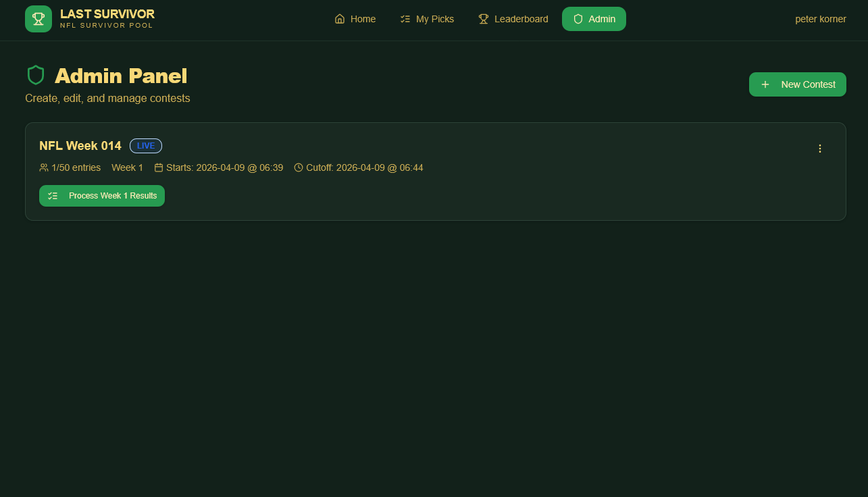
Task: Click the calendar icon before Starts
Action: point(159,167)
